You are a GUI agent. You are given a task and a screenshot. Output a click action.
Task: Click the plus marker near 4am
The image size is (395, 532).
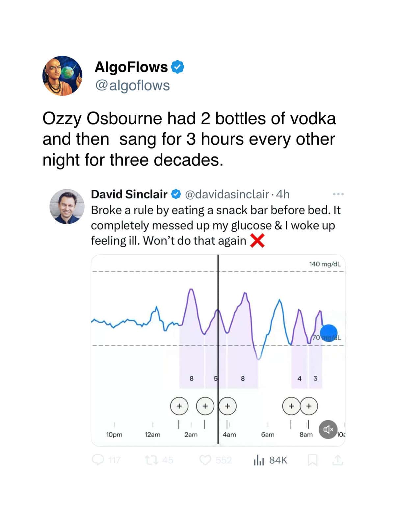[227, 406]
